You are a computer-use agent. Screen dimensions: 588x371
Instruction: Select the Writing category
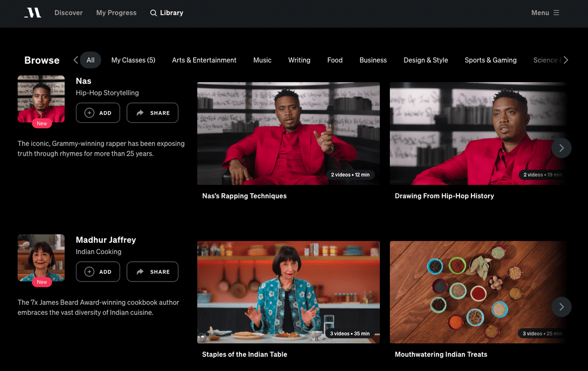299,60
